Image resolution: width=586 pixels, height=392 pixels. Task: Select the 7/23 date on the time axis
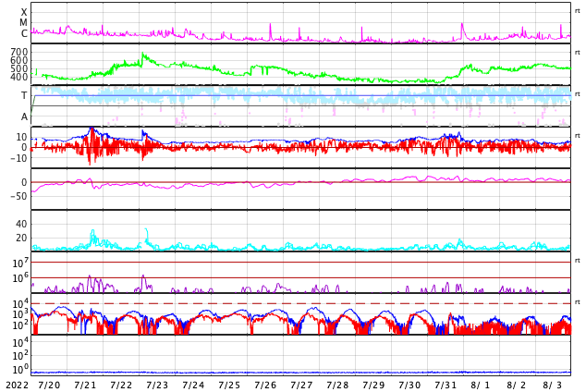(x=157, y=385)
